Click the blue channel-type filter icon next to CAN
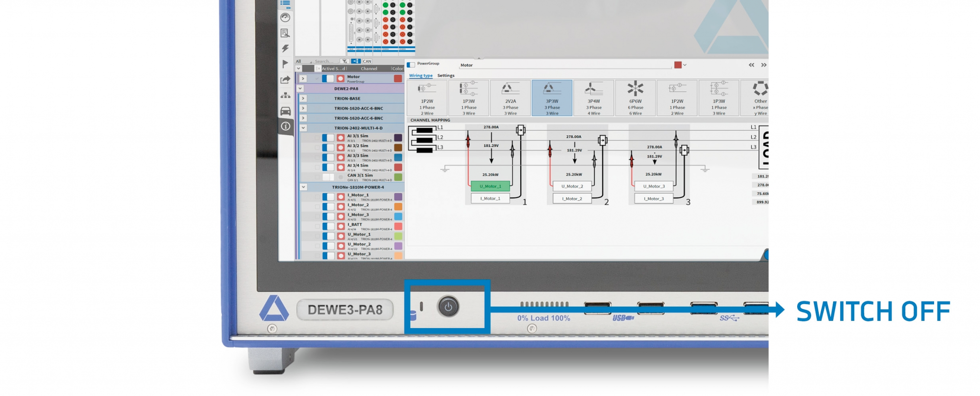Image resolution: width=980 pixels, height=396 pixels. point(356,61)
